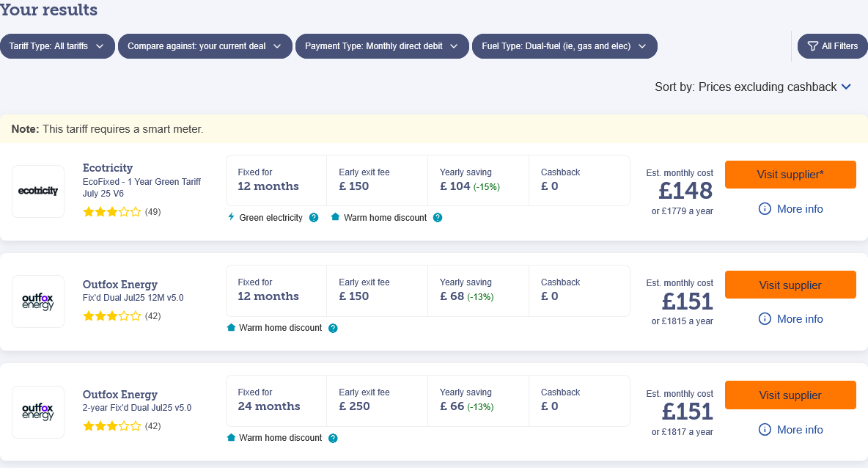This screenshot has width=868, height=468.
Task: Click the 24 months fixed term value
Action: [x=269, y=406]
